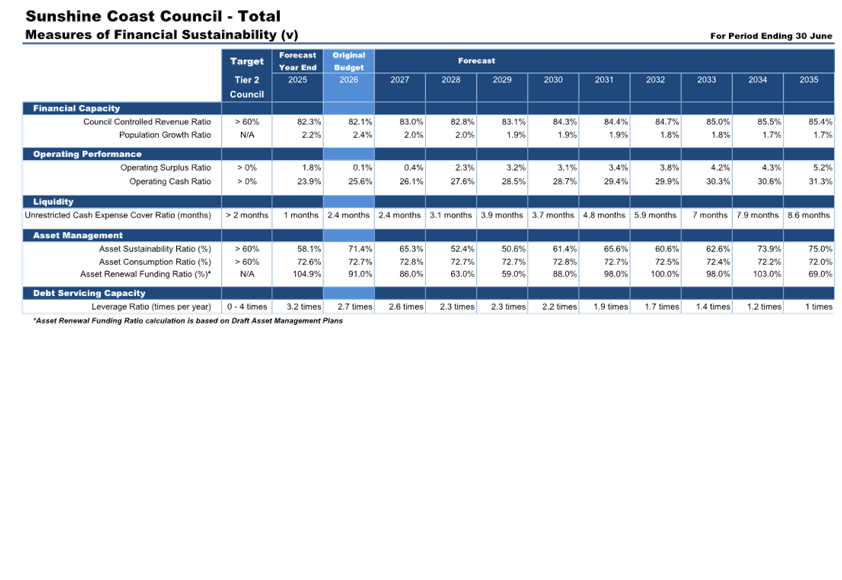Click the Financial Capacity section header
The image size is (842, 580).
coord(76,108)
